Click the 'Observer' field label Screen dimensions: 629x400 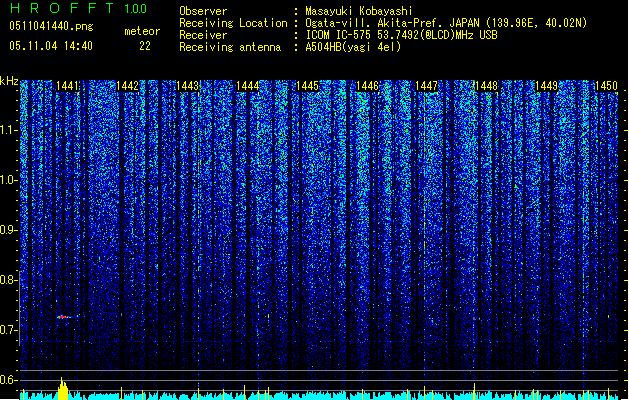point(203,11)
